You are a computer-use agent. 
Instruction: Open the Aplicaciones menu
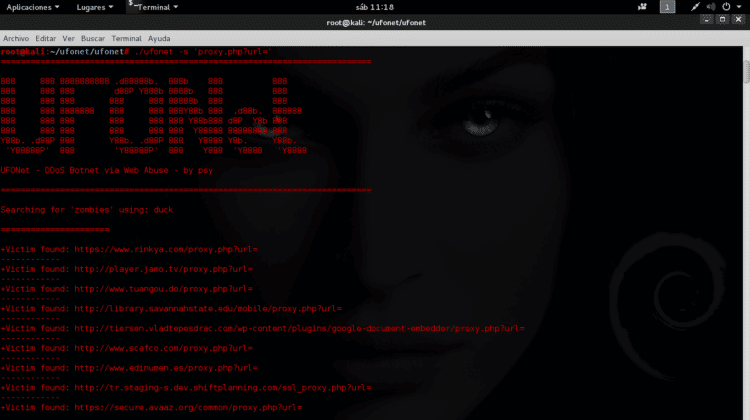(x=33, y=7)
